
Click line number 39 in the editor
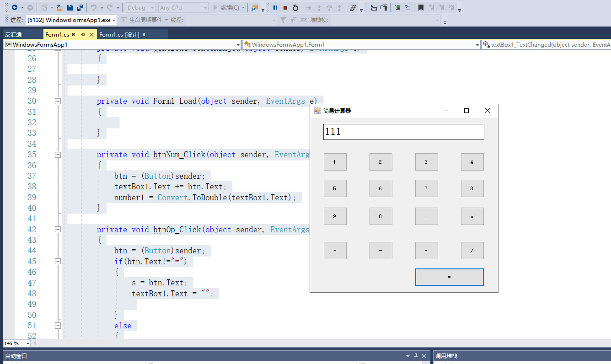[32, 198]
